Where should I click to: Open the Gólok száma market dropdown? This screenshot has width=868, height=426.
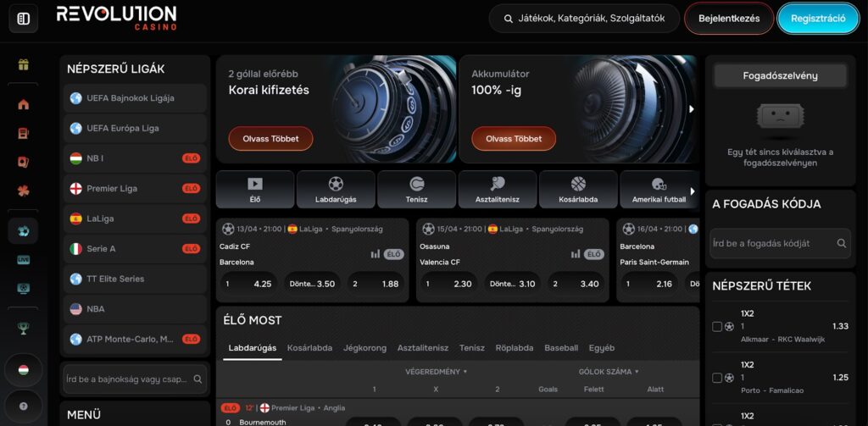coord(609,372)
